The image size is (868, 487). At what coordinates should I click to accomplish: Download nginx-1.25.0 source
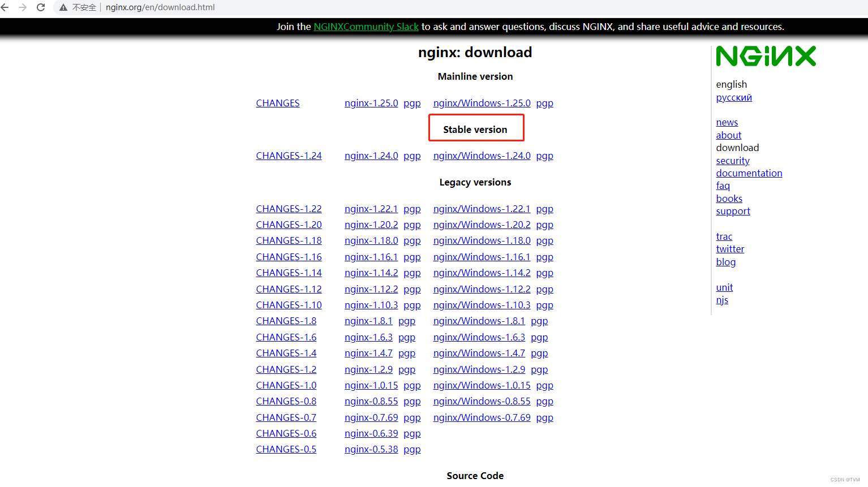(371, 103)
